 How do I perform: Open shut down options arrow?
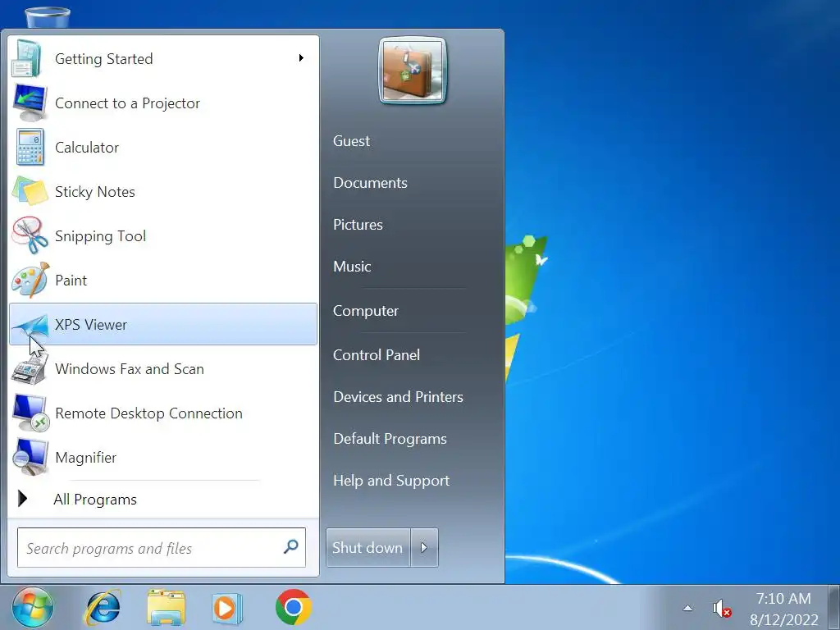tap(424, 547)
